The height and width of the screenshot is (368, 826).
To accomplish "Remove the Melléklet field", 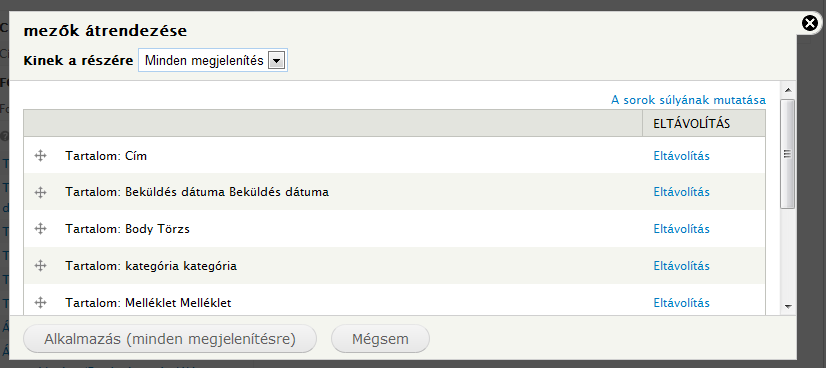I will point(681,303).
